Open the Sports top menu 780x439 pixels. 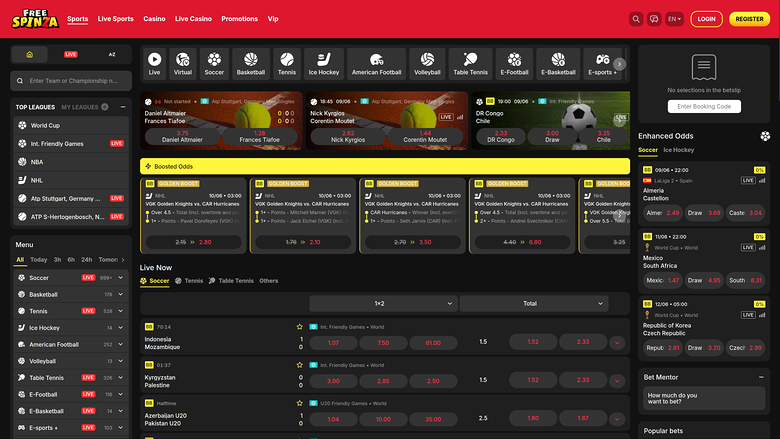click(x=78, y=19)
